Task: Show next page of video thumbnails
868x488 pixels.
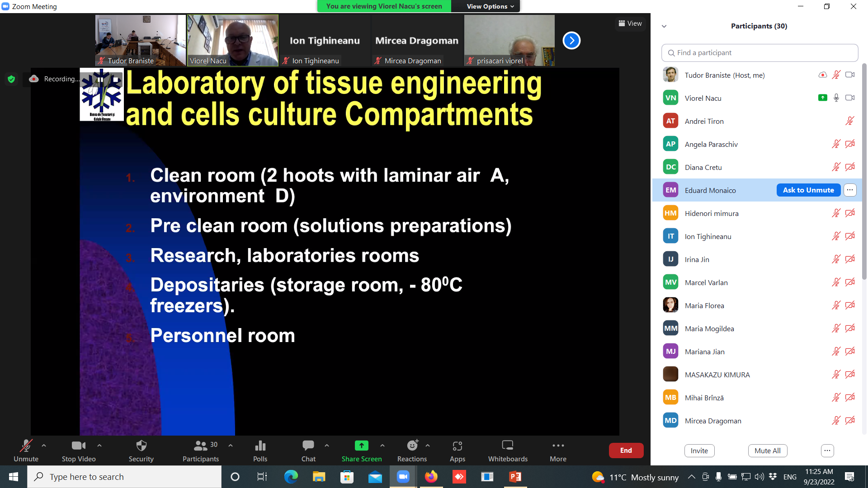Action: pos(571,41)
